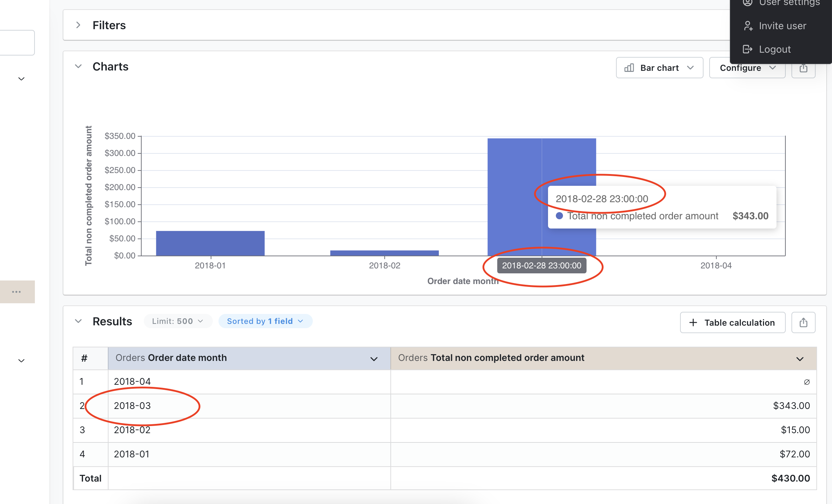Viewport: 832px width, 504px height.
Task: Click the export icon beside Table calculation
Action: coord(803,322)
